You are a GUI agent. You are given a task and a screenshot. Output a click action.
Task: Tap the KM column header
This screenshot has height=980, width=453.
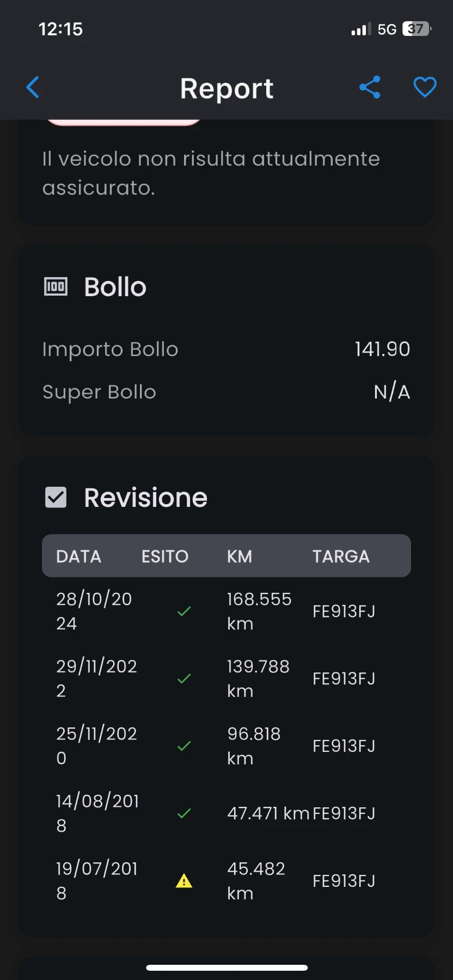(x=240, y=556)
